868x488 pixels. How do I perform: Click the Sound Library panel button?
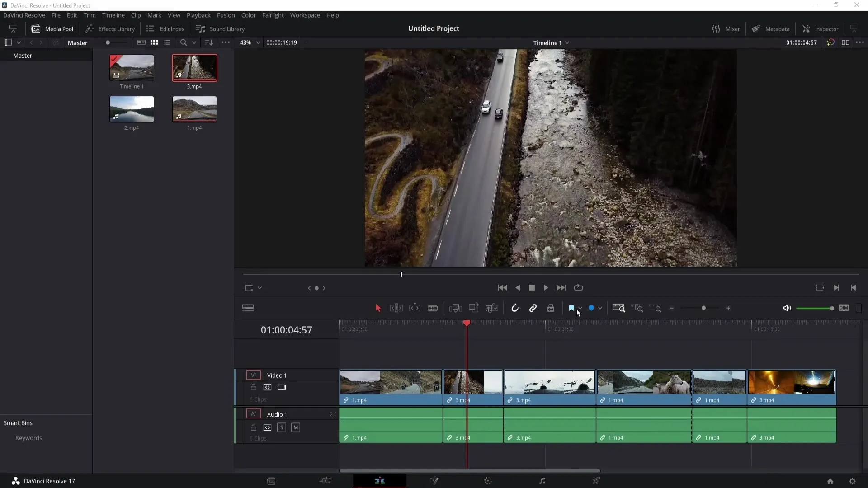pos(221,28)
